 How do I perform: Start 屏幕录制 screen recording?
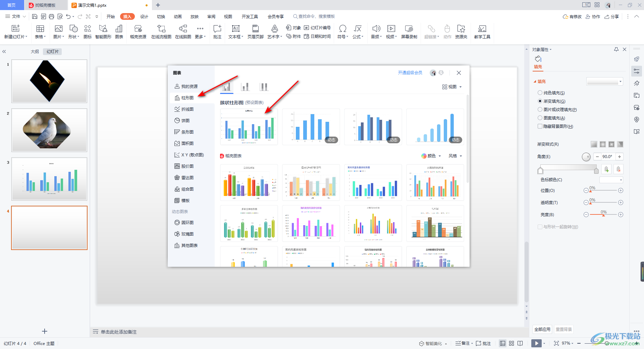[x=409, y=32]
